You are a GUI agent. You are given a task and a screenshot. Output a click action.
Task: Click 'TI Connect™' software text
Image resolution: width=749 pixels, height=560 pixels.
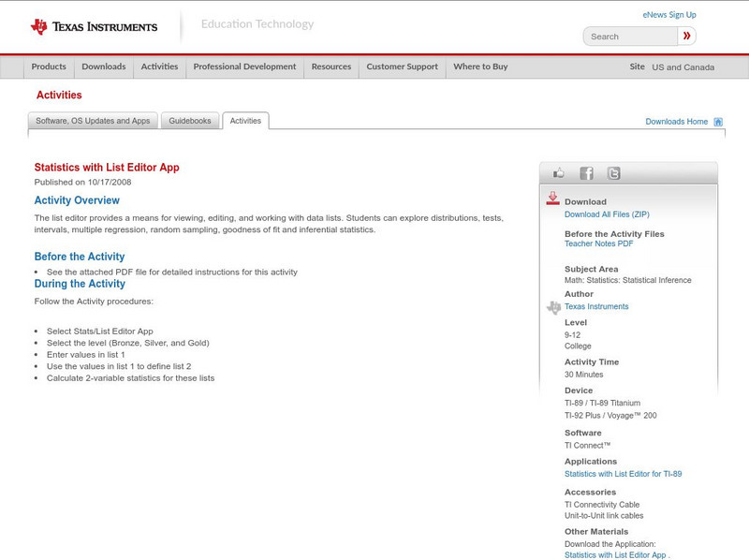[588, 446]
